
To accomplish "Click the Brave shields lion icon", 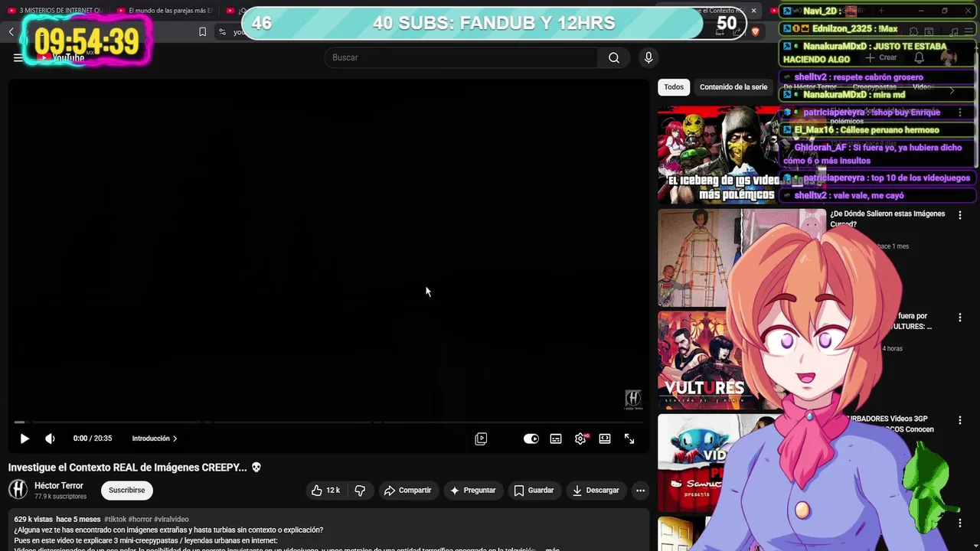I will pyautogui.click(x=756, y=31).
